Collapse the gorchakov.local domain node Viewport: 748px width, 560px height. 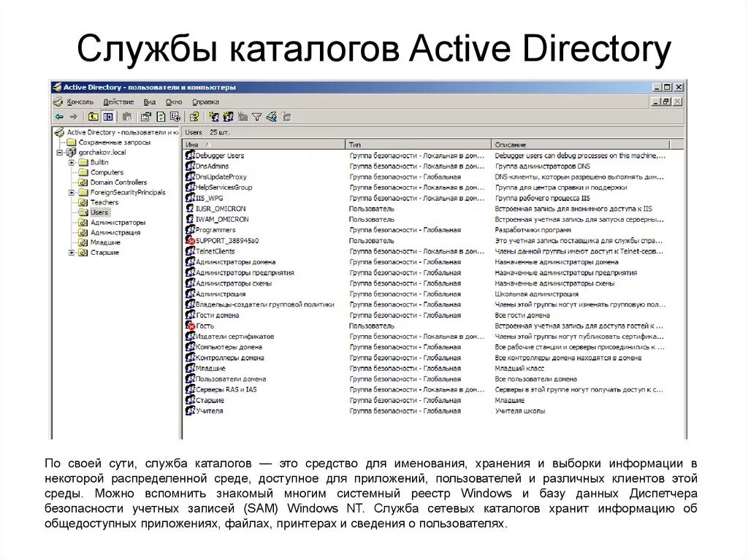[x=60, y=153]
